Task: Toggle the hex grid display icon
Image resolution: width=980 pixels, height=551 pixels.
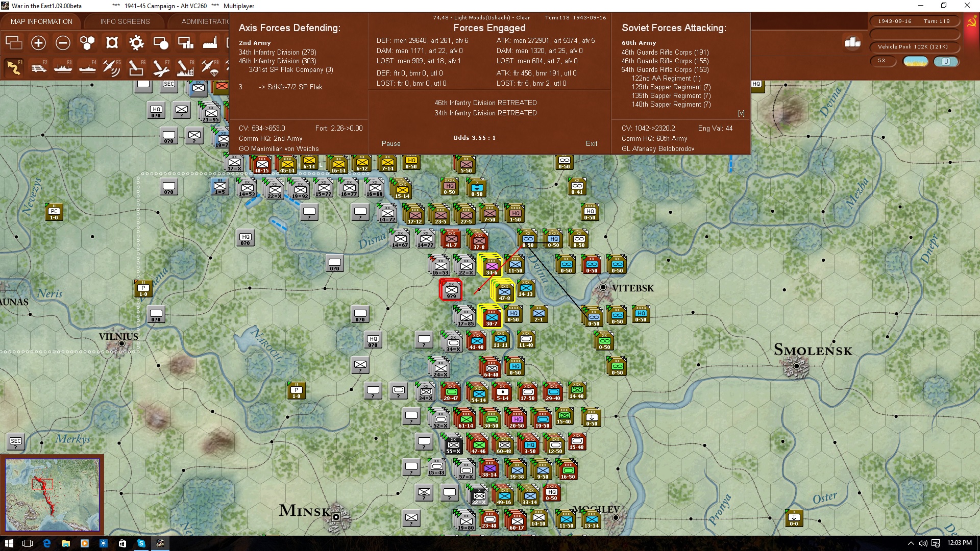Action: (x=87, y=43)
